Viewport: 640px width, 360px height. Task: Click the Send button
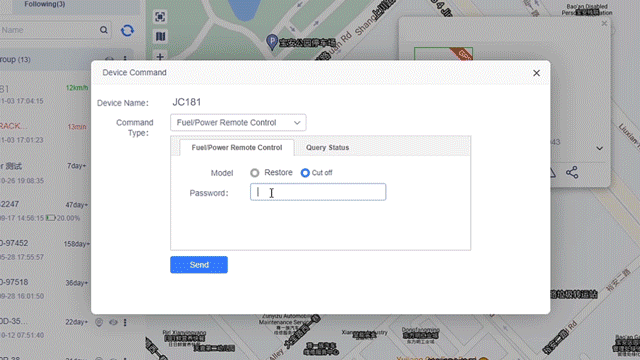tap(199, 265)
